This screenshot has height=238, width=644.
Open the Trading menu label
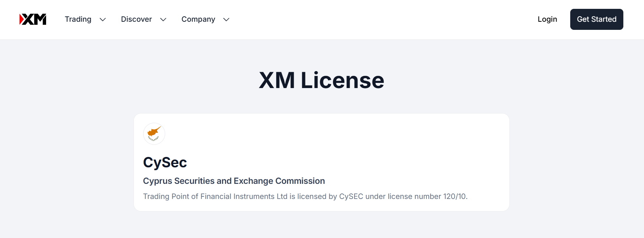coord(78,19)
